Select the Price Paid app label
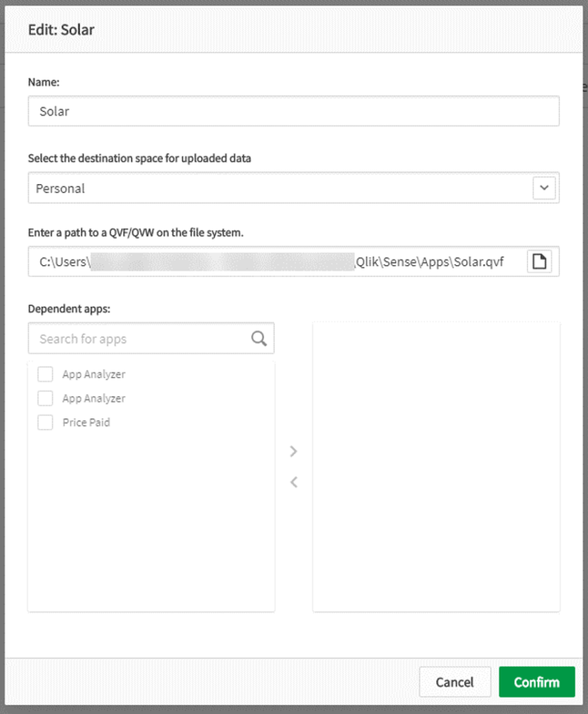The image size is (588, 714). (86, 422)
